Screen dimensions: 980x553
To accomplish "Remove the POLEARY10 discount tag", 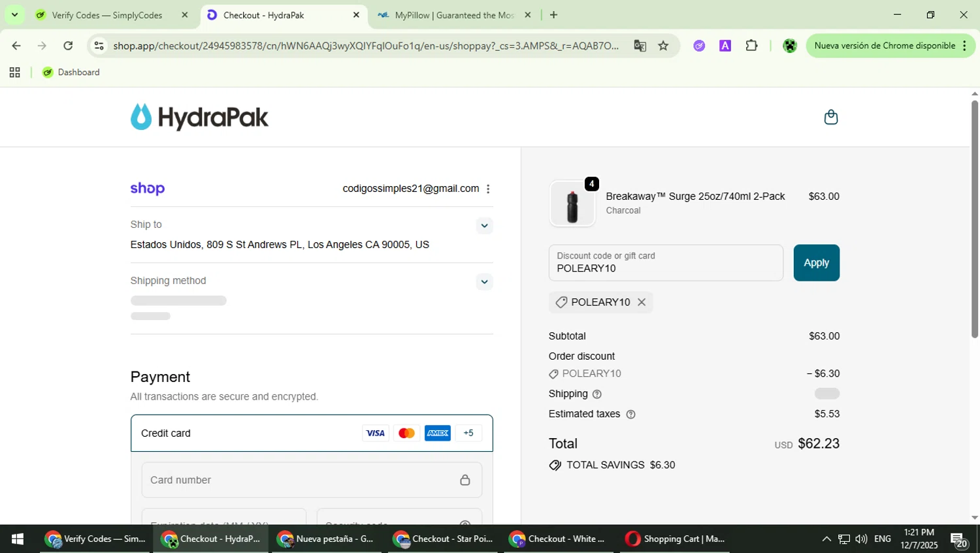I will coord(642,302).
